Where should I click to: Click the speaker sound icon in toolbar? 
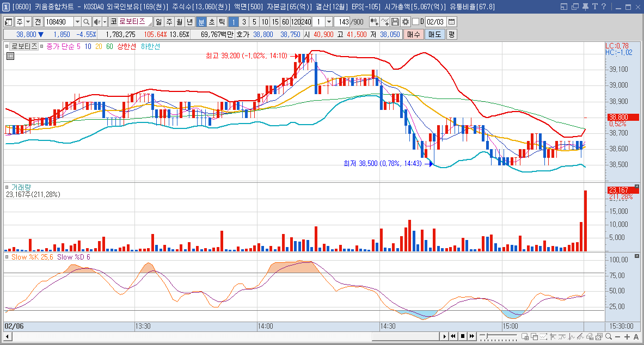(x=96, y=22)
